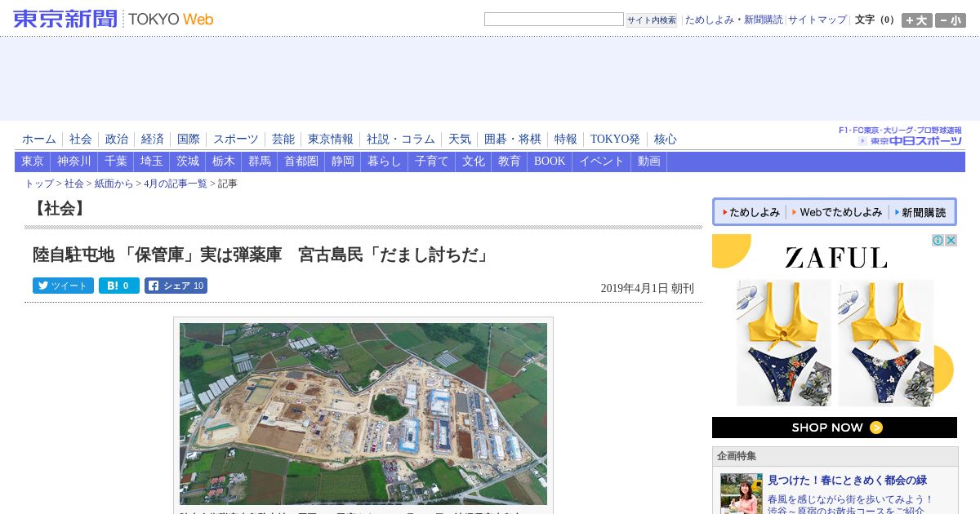The height and width of the screenshot is (514, 980).
Task: Open the 囲碁・将棋 menu item
Action: point(513,140)
